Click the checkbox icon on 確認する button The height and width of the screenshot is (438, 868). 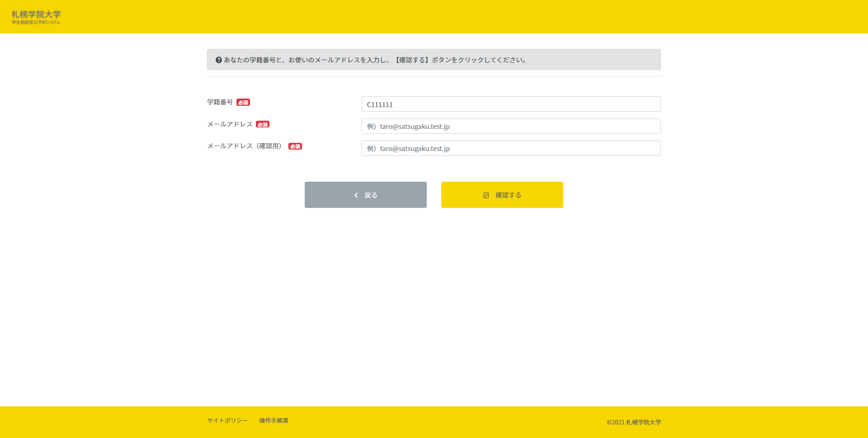[x=486, y=195]
